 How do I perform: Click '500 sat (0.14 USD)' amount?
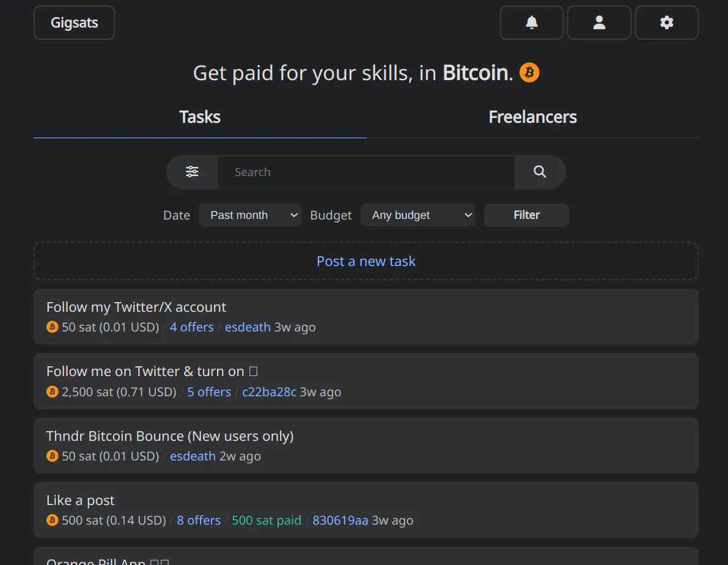click(114, 520)
